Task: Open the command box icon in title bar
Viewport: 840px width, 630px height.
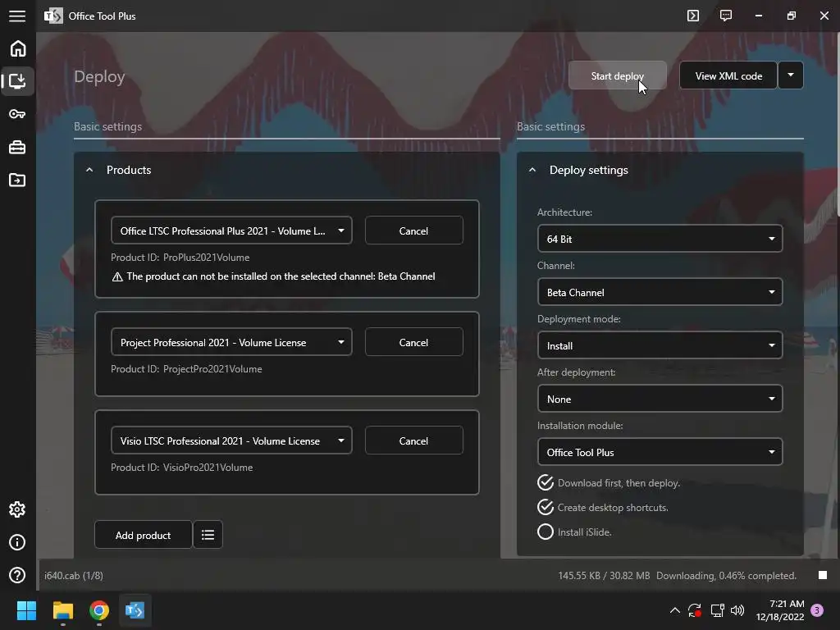Action: 693,16
